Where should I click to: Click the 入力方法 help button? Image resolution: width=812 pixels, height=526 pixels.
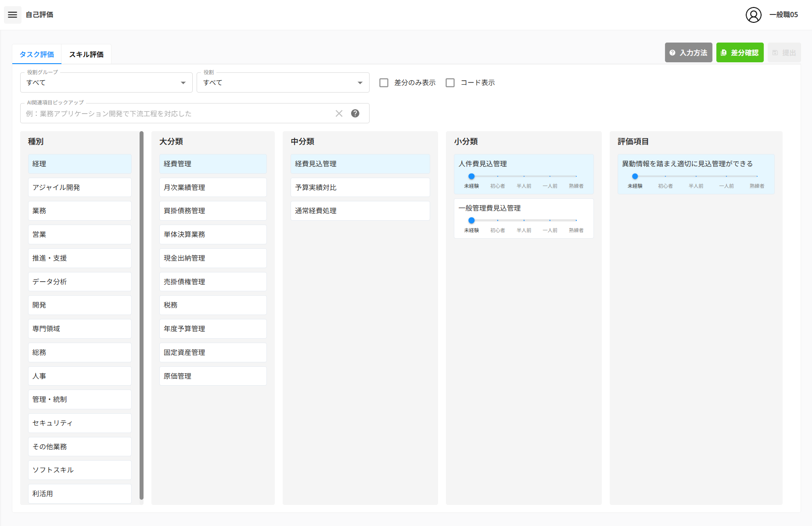pos(688,53)
